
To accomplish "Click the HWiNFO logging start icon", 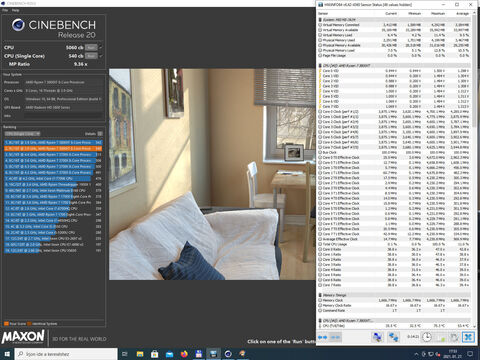I will [441, 337].
